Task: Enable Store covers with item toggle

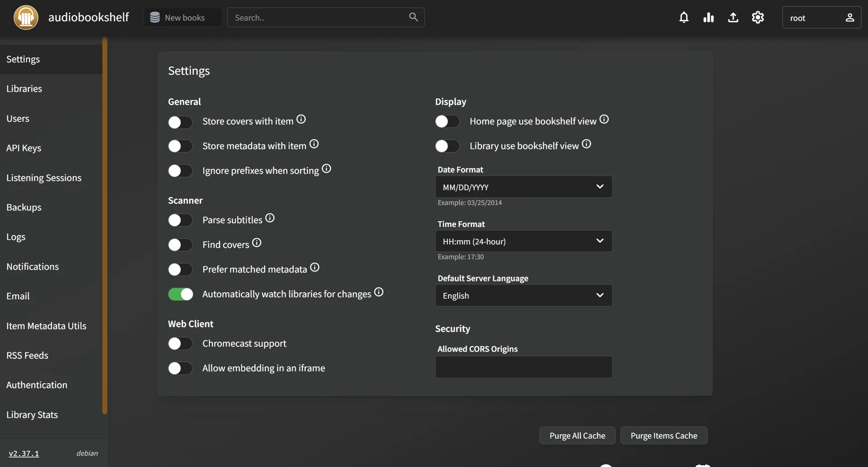Action: (180, 122)
